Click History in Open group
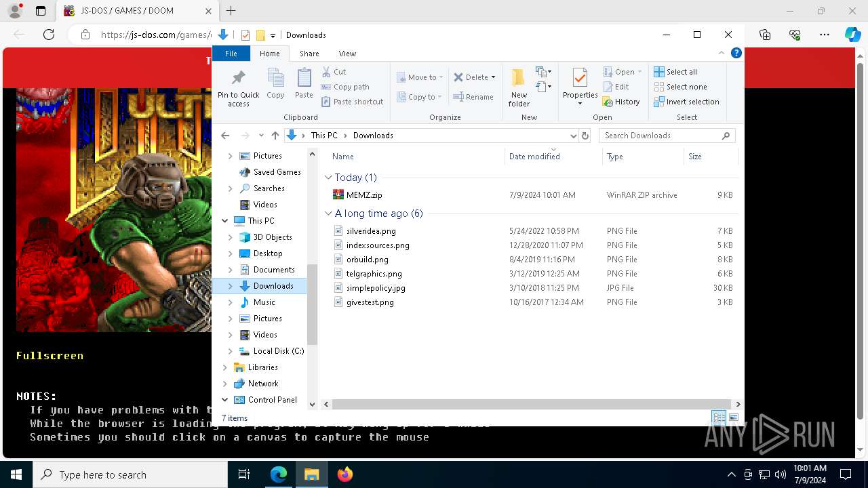 tap(621, 102)
